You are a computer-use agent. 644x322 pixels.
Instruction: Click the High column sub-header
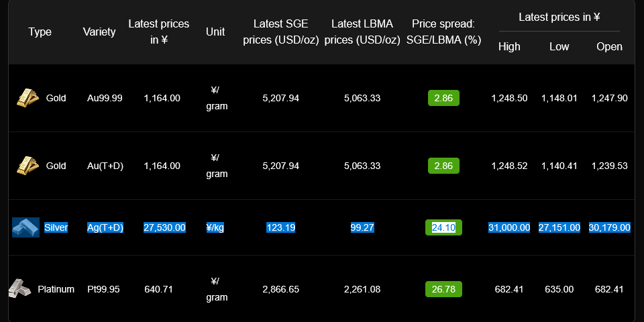pos(509,46)
